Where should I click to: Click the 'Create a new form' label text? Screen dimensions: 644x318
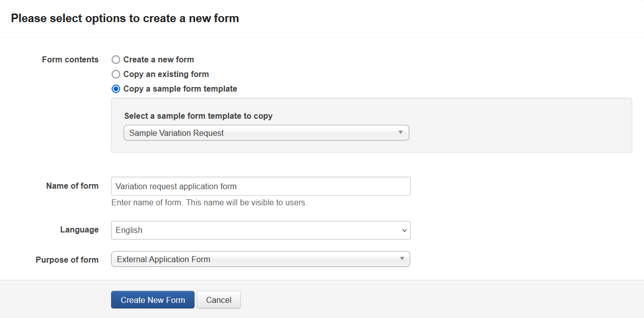158,60
